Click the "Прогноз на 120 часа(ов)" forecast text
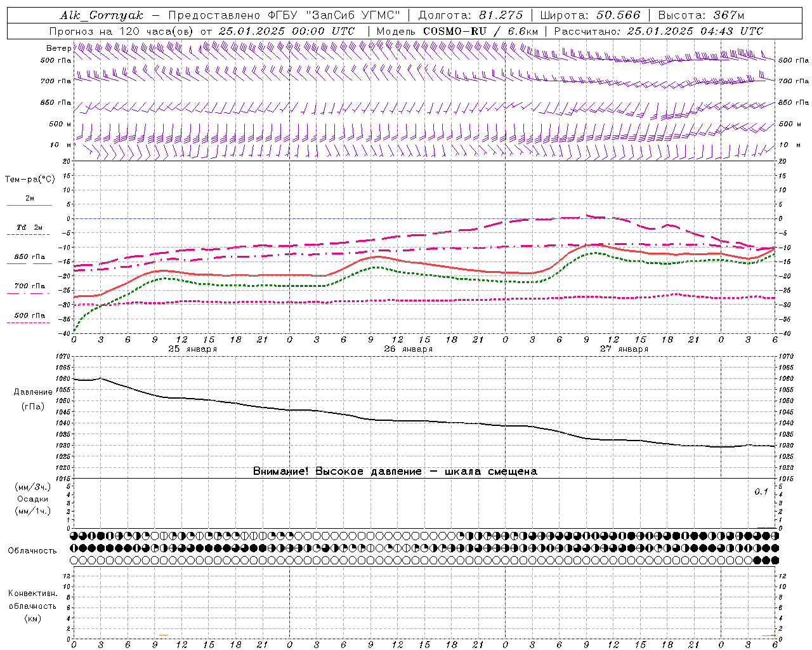Viewport: 812px width, 650px height. (x=122, y=31)
